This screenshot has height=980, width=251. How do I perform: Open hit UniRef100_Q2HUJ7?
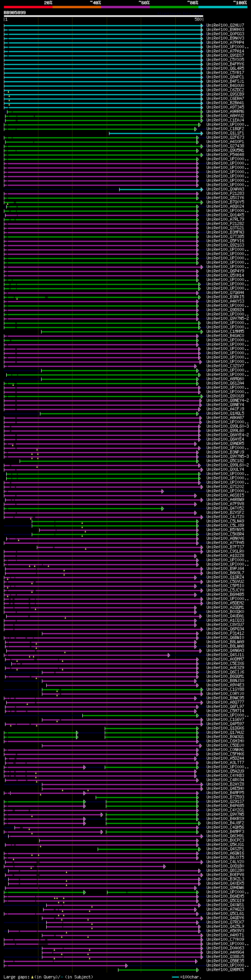coord(225,25)
